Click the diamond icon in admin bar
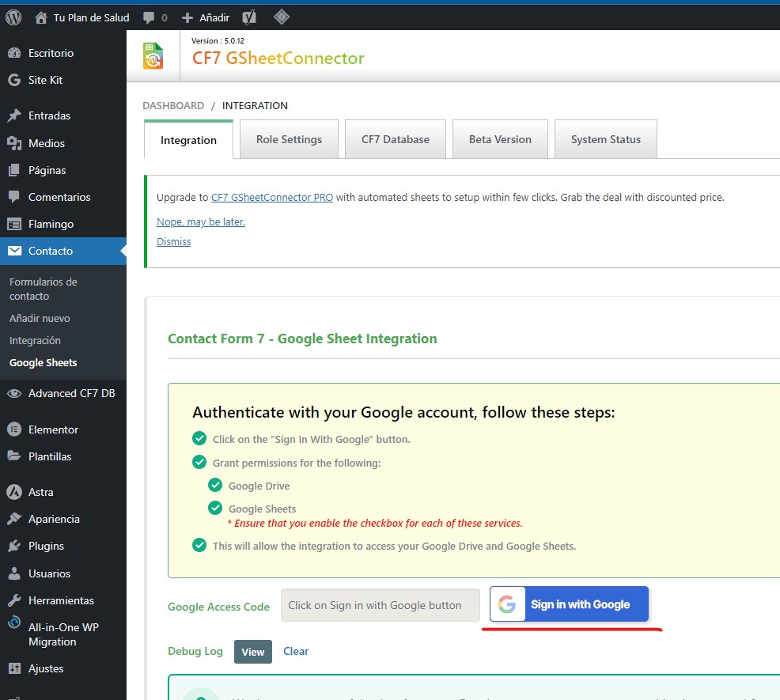Image resolution: width=780 pixels, height=700 pixels. coord(282,17)
